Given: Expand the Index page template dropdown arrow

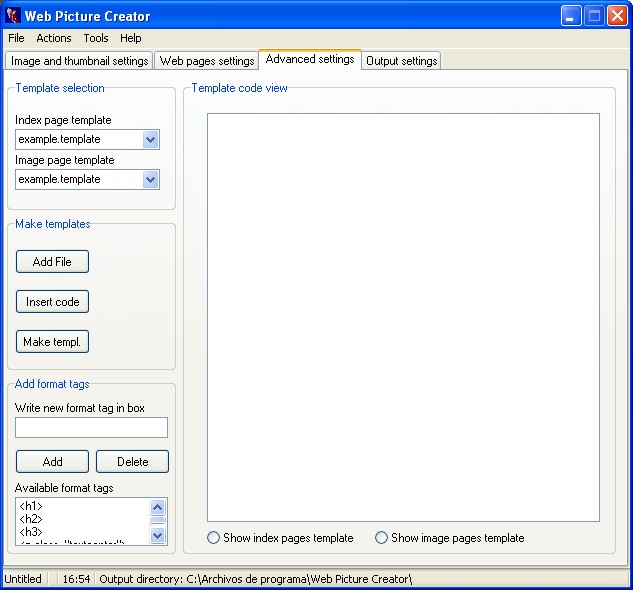Looking at the screenshot, I should (x=151, y=140).
